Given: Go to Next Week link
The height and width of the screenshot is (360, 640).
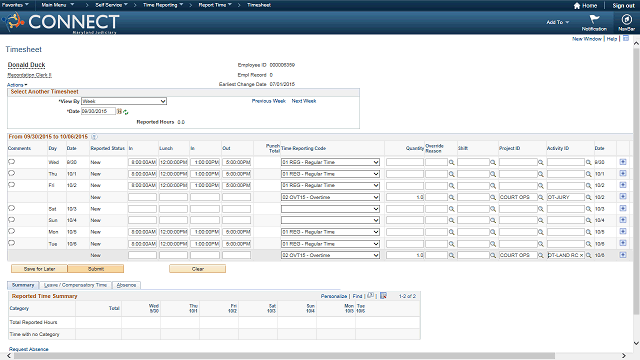Looking at the screenshot, I should [x=304, y=101].
